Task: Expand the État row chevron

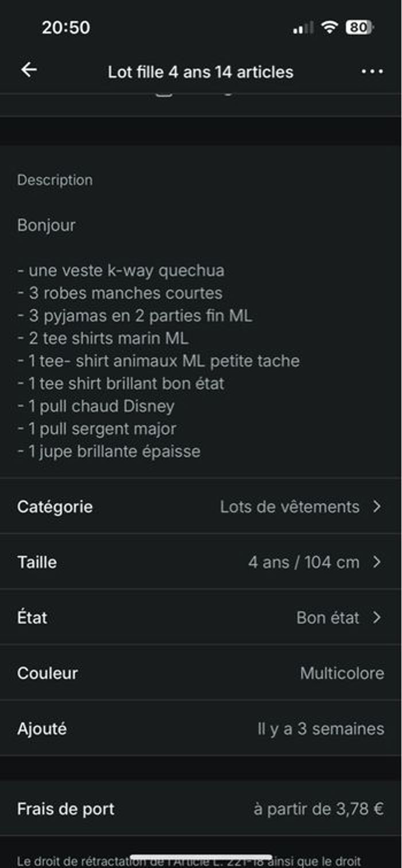Action: point(377,618)
